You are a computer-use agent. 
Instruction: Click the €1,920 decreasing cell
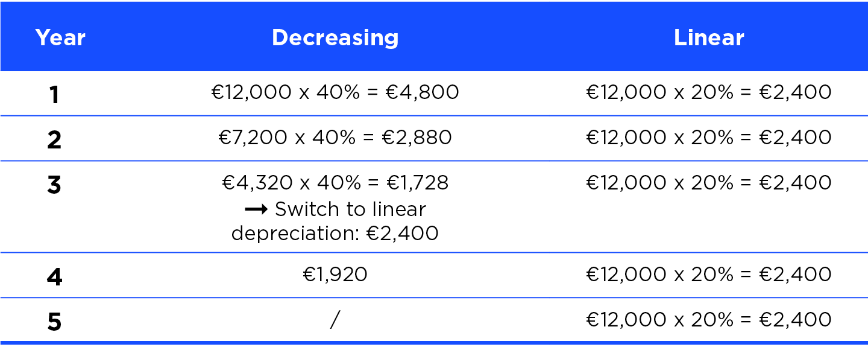335,275
